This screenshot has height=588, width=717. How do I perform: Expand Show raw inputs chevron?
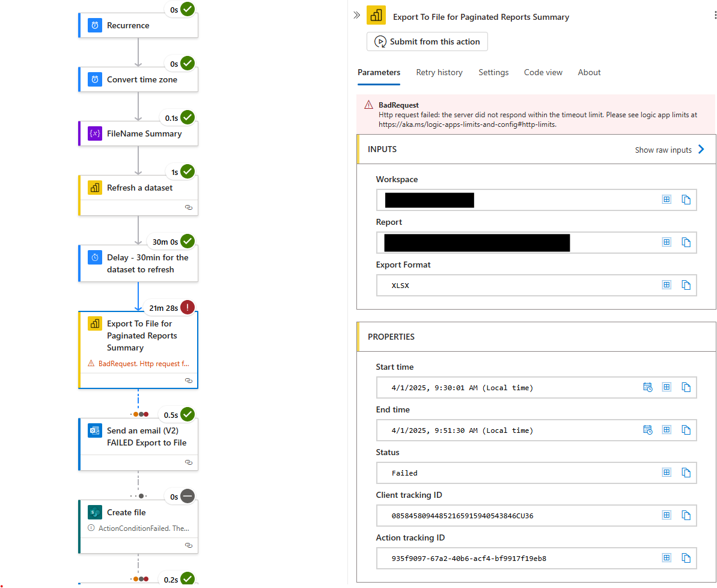pyautogui.click(x=701, y=149)
